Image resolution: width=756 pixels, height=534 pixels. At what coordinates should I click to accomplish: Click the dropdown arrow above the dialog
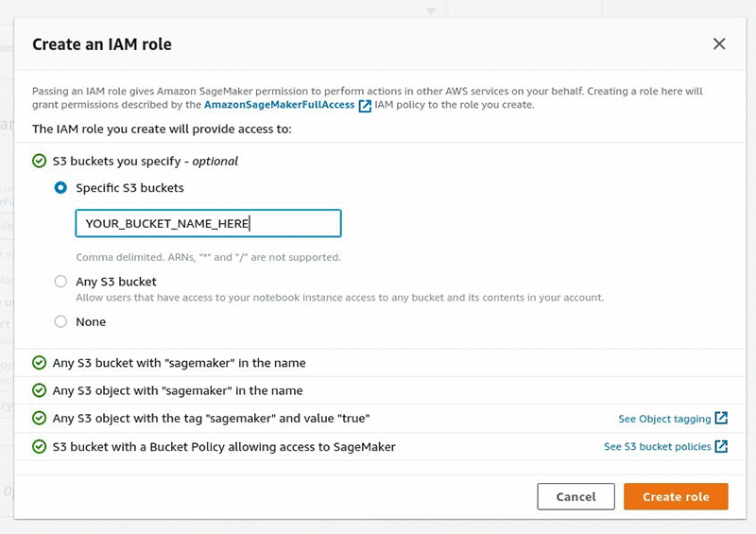click(431, 11)
